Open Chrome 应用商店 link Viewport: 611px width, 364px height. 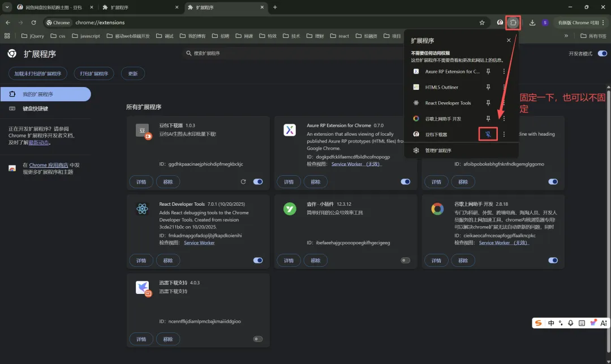click(49, 165)
